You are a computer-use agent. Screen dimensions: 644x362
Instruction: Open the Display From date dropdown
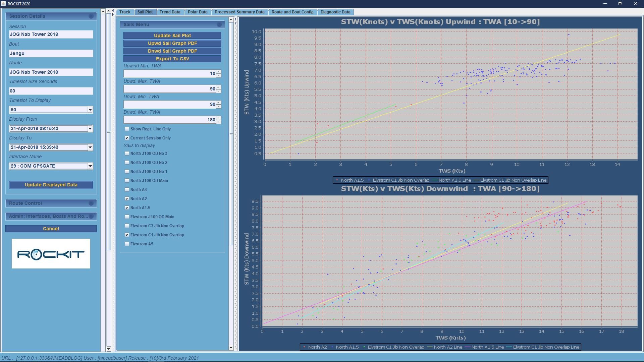pyautogui.click(x=90, y=128)
